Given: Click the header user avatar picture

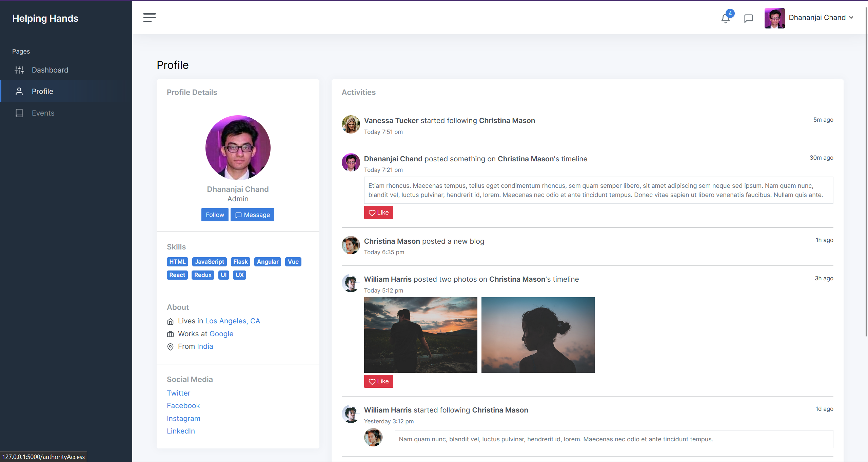Looking at the screenshot, I should click(774, 18).
